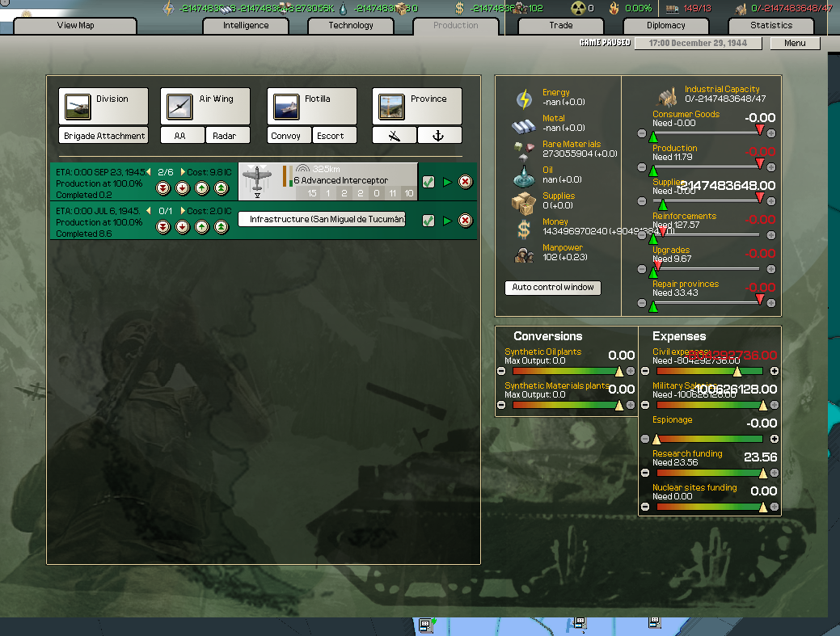This screenshot has height=636, width=840.
Task: Decrease Infrastructure quantity with left arrow
Action: [x=149, y=210]
